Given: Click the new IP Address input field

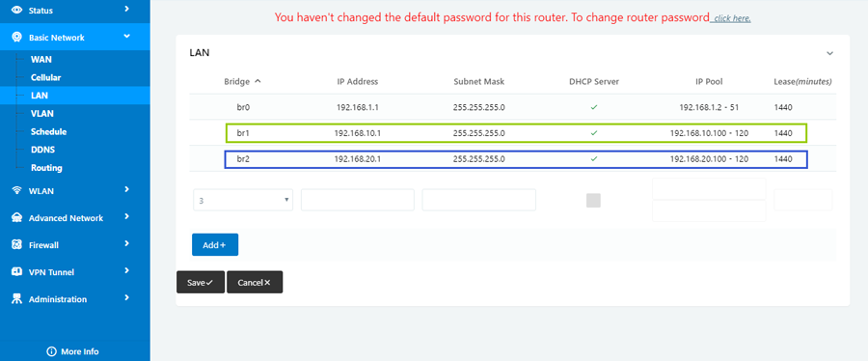Looking at the screenshot, I should pyautogui.click(x=358, y=200).
